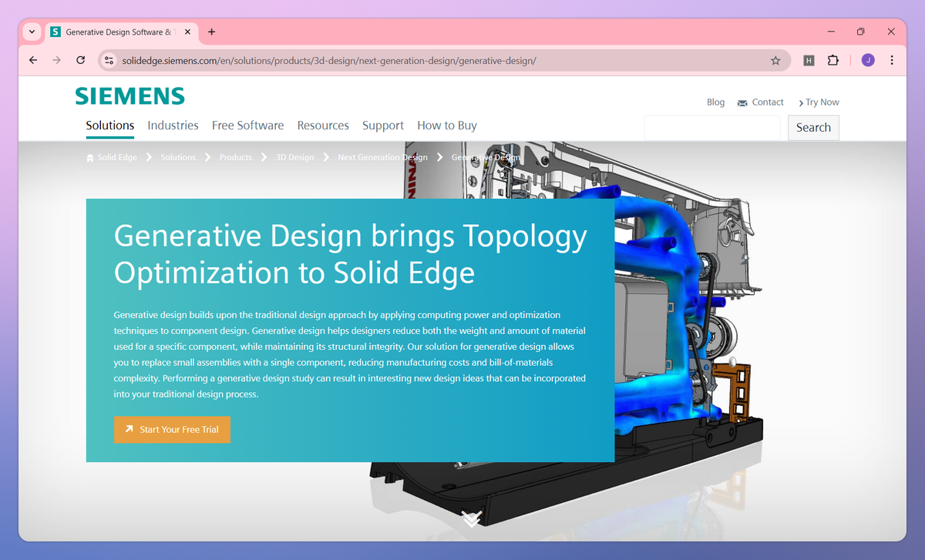
Task: Open the Industries menu
Action: (173, 126)
